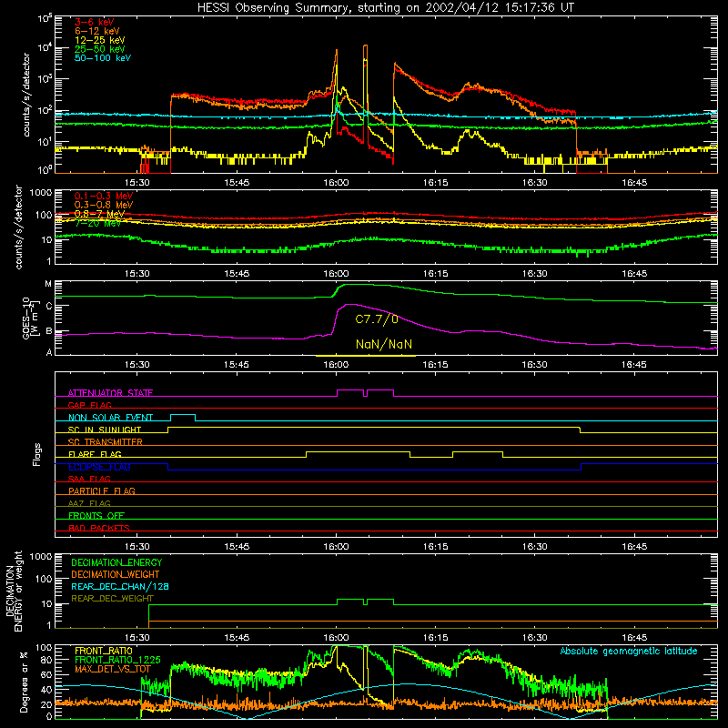Click the NON SOLAR EVENT flag label
The width and height of the screenshot is (728, 728).
[x=110, y=418]
